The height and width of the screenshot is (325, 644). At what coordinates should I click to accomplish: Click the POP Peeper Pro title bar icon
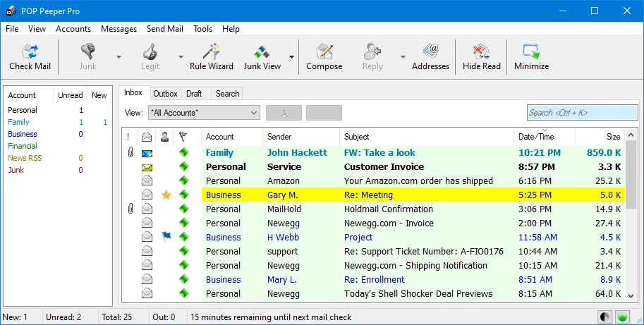pos(11,11)
